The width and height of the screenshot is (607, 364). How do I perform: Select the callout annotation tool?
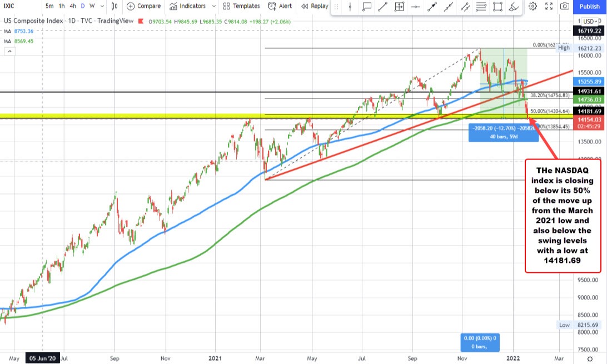pos(366,7)
